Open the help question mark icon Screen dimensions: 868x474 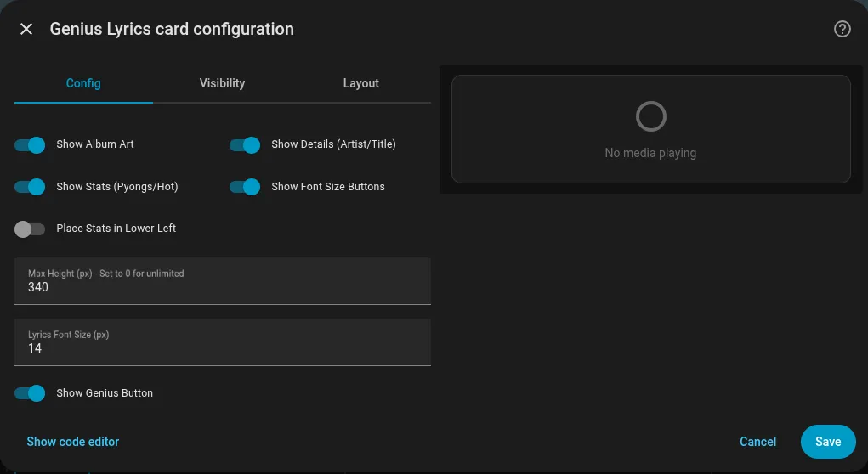click(x=842, y=29)
